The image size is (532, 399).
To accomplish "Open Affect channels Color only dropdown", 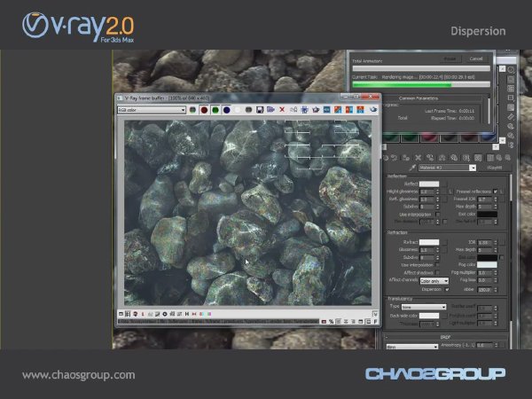I will pyautogui.click(x=434, y=281).
